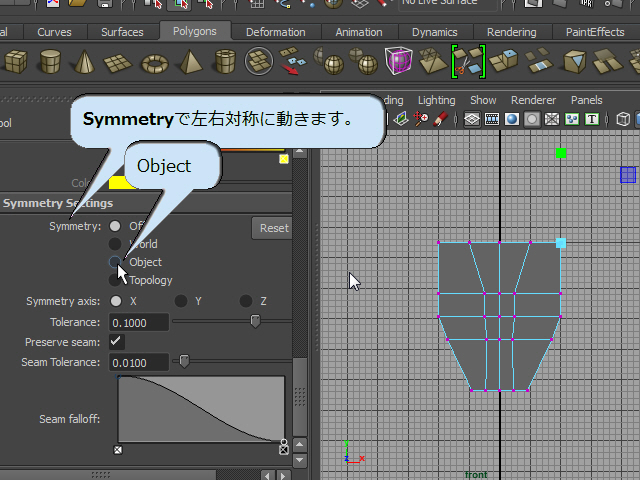Click the blue shaded sphere viewport icon
This screenshot has width=640, height=480.
[511, 120]
